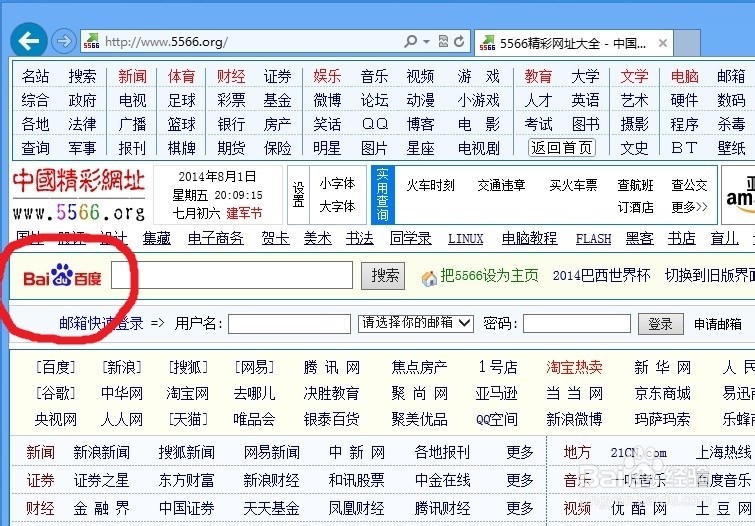This screenshot has width=755, height=526.
Task: Click the browser forward arrow button
Action: point(64,41)
